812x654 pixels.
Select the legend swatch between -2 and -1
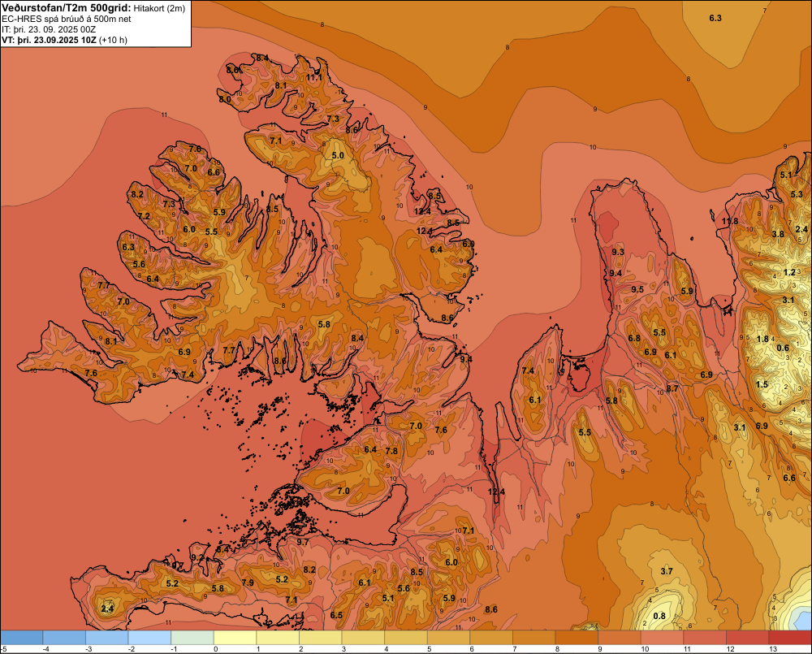[149, 638]
